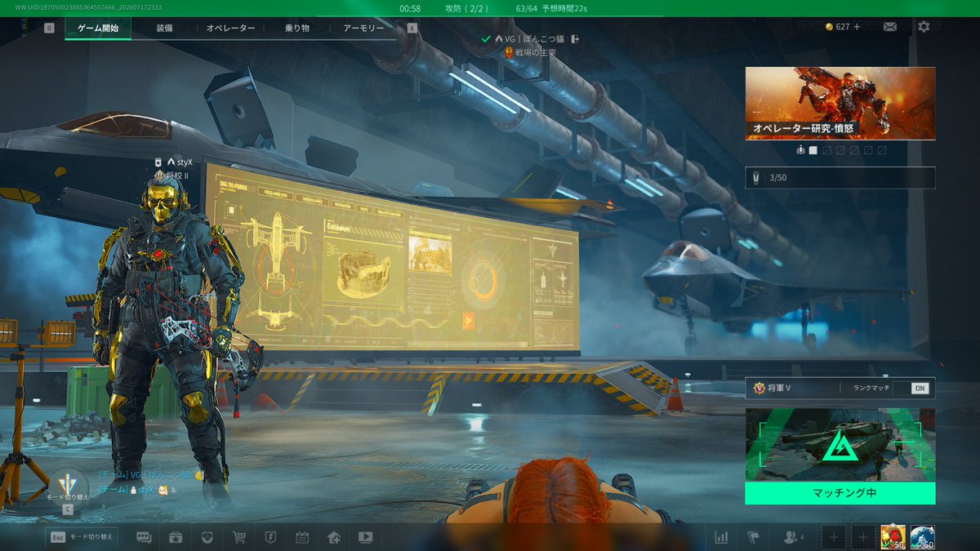Open the red character teammate avatar
The image size is (980, 551).
893,537
